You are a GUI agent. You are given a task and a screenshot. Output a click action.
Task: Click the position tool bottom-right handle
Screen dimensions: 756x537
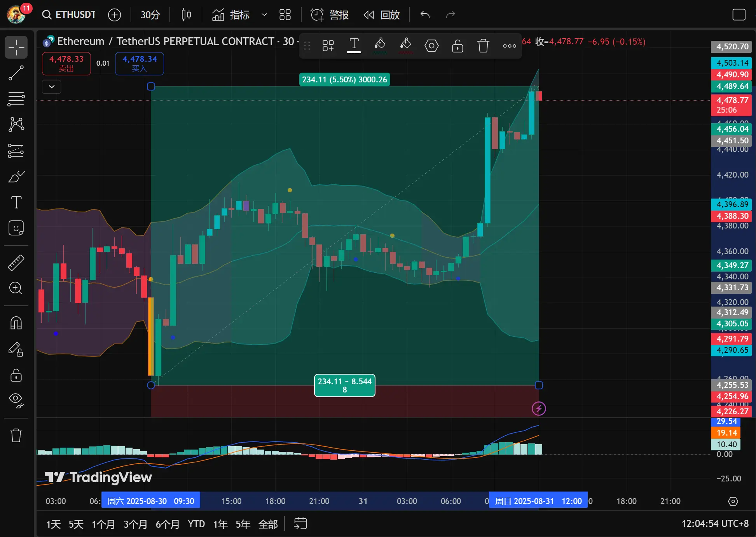click(x=539, y=385)
